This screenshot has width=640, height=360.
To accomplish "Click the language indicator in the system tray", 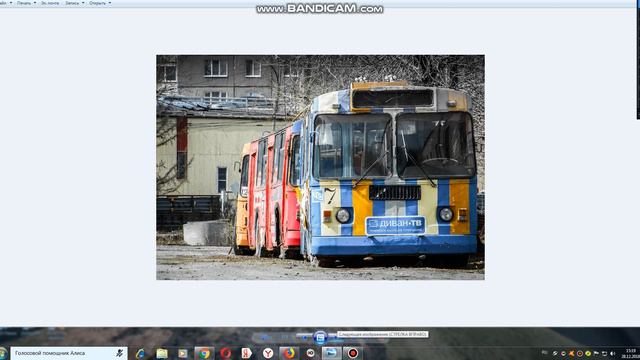I will [544, 353].
